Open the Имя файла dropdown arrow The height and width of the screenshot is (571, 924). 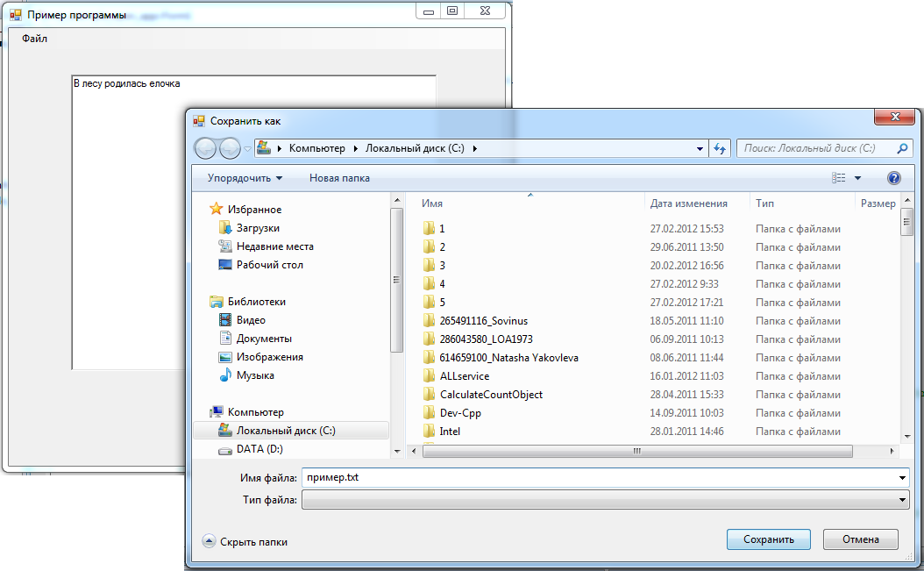902,478
